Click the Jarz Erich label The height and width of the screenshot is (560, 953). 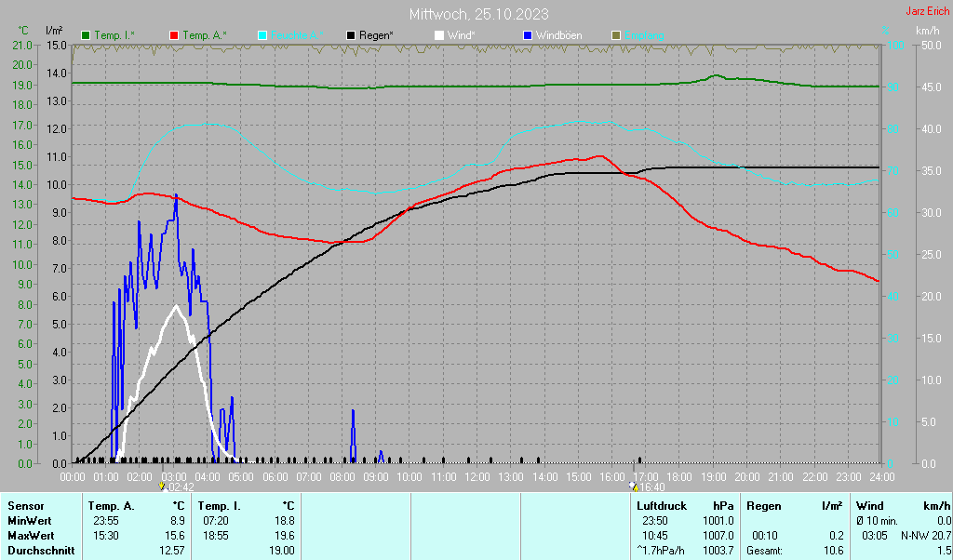927,11
